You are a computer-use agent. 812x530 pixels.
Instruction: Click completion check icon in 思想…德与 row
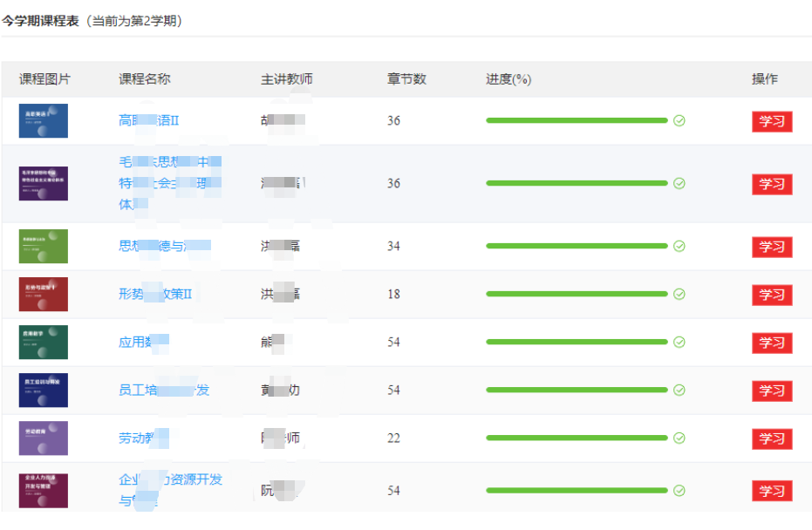pos(679,246)
